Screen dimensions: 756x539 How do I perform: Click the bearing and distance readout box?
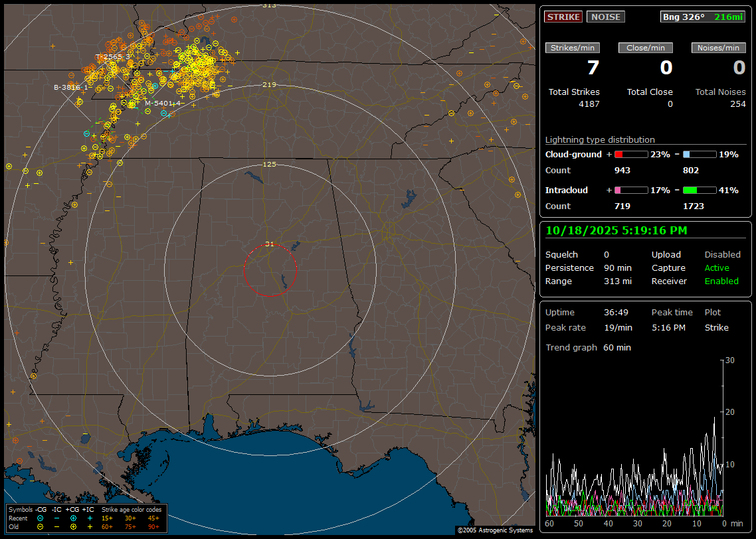(x=703, y=17)
